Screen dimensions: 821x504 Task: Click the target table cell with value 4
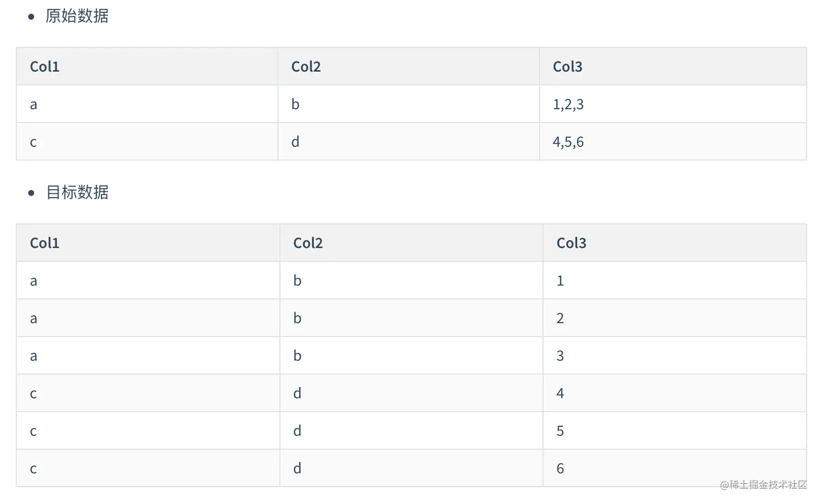675,393
